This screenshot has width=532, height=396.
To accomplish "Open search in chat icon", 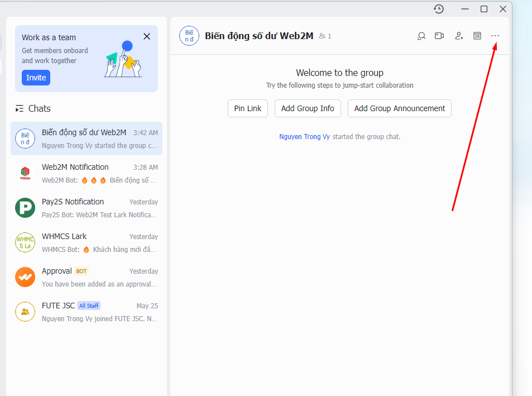I will click(421, 36).
